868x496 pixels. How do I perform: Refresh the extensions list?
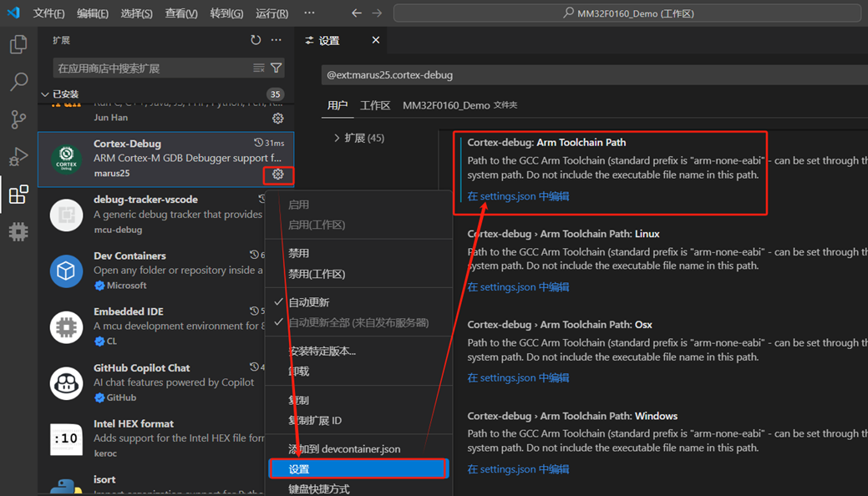[x=256, y=40]
